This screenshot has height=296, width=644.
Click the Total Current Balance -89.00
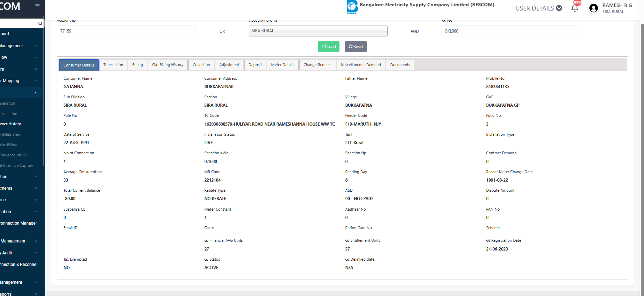[69, 199]
